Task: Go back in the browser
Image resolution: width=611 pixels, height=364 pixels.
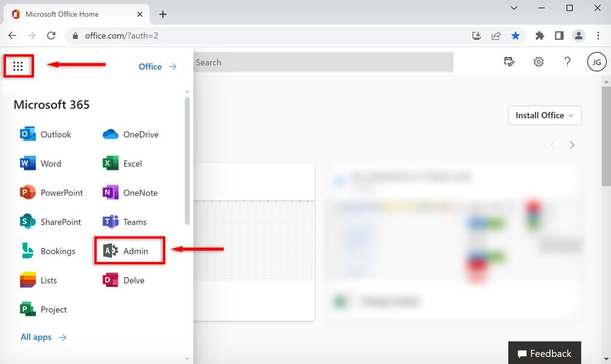Action: click(x=12, y=36)
